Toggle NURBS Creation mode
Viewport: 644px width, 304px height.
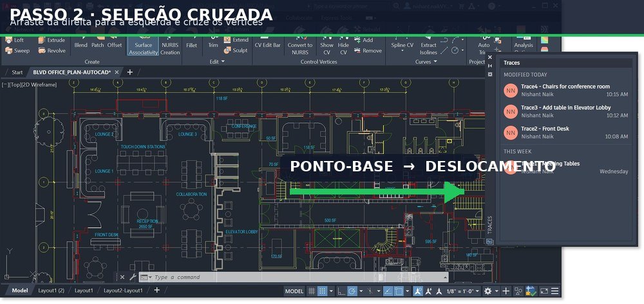(x=170, y=47)
